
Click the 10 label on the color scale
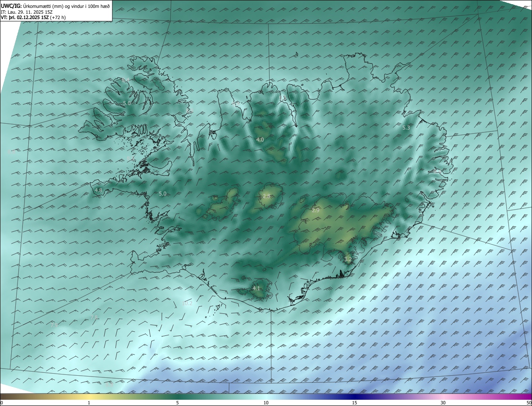coord(266,403)
